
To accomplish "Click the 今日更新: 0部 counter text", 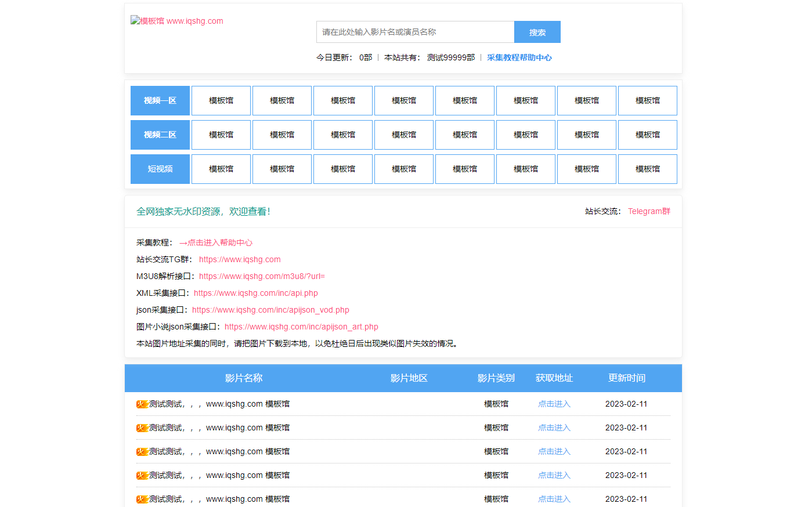I will click(x=344, y=57).
